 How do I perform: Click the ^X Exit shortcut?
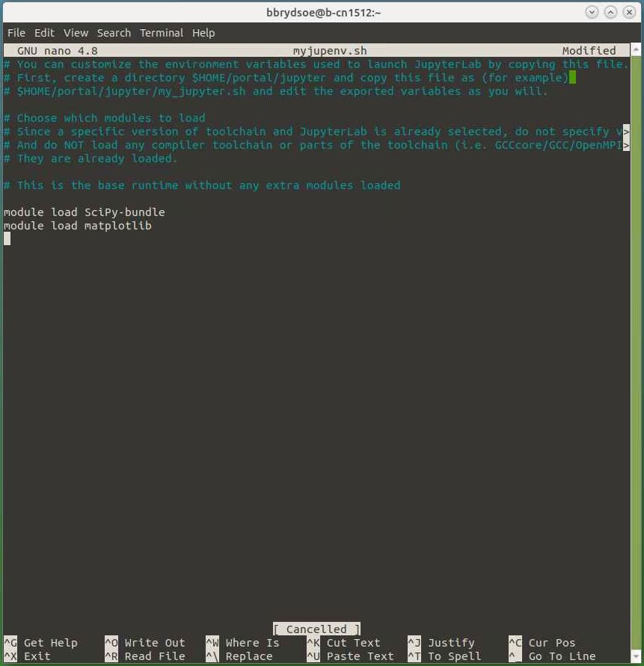click(x=27, y=656)
